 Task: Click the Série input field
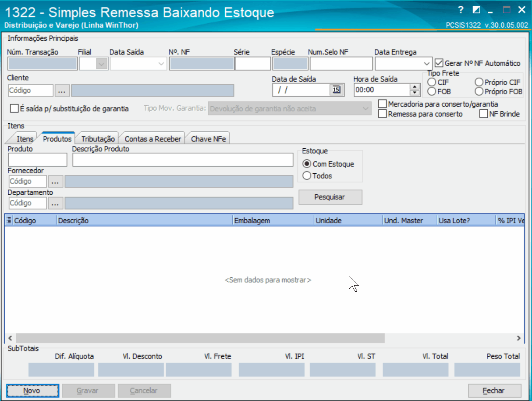253,64
